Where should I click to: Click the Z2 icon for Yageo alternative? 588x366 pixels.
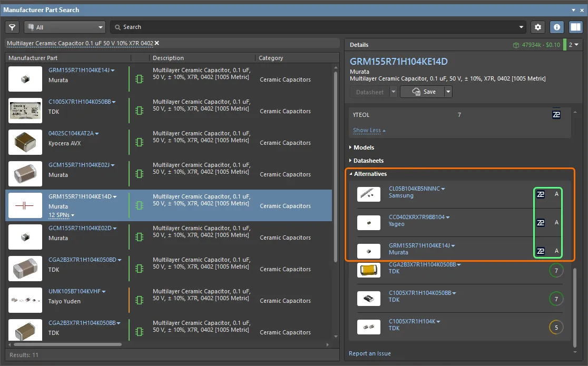pos(541,223)
